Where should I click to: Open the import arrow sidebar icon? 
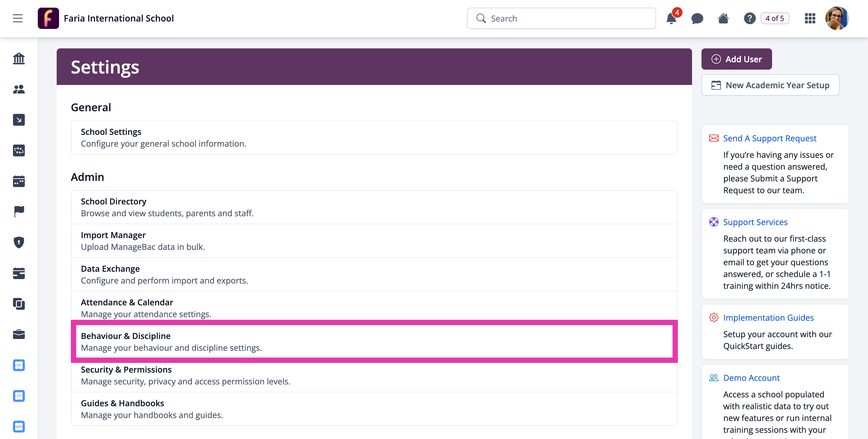click(x=19, y=120)
